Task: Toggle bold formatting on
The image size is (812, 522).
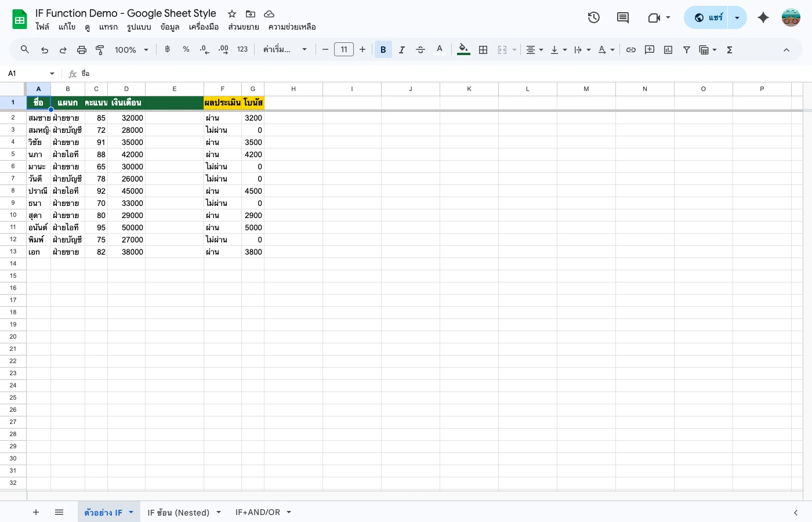Action: pyautogui.click(x=383, y=49)
